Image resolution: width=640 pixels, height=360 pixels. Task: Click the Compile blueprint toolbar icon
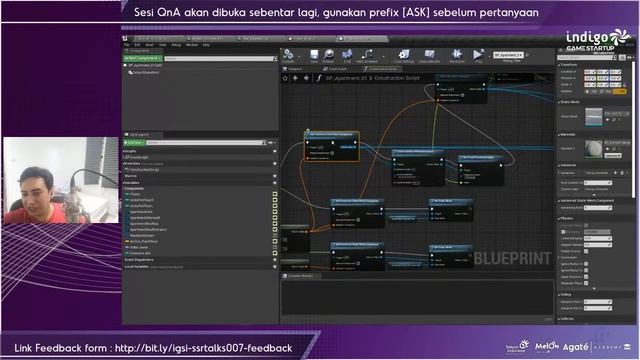(288, 56)
